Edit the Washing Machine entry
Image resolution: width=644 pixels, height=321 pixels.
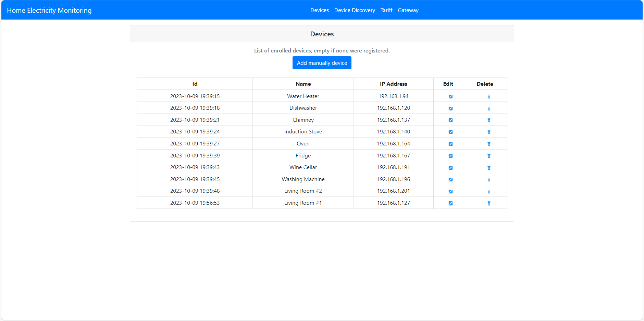coord(450,179)
